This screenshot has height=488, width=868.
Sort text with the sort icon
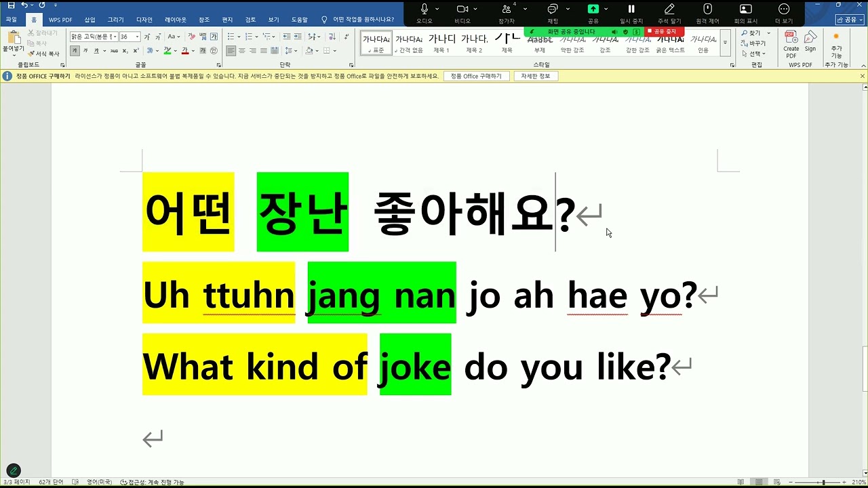332,37
